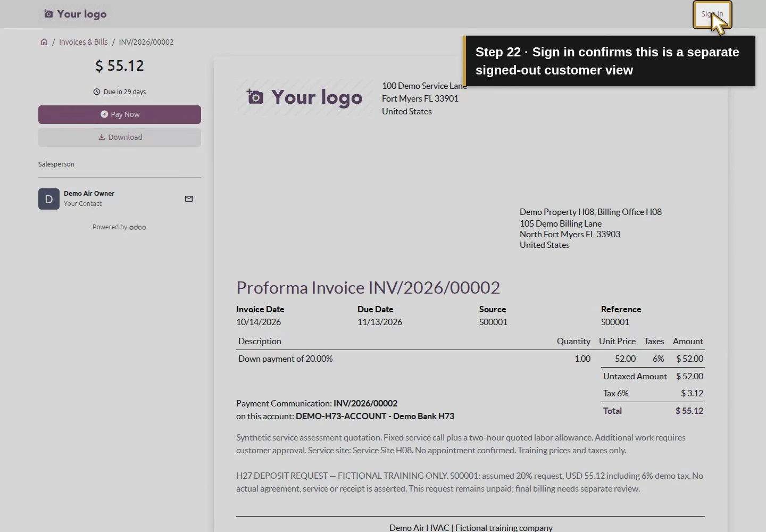This screenshot has height=532, width=766.
Task: Select the Proforma Invoice INV/2026/00002 title
Action: (x=368, y=287)
